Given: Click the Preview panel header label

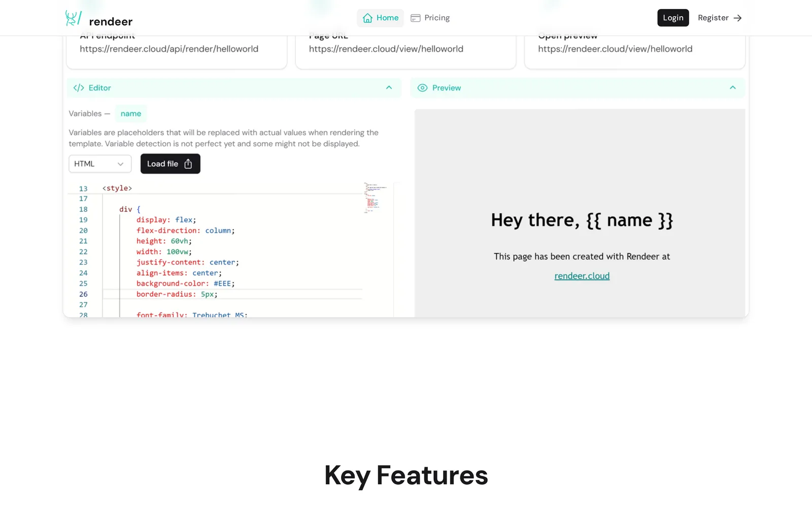Looking at the screenshot, I should click(x=447, y=88).
